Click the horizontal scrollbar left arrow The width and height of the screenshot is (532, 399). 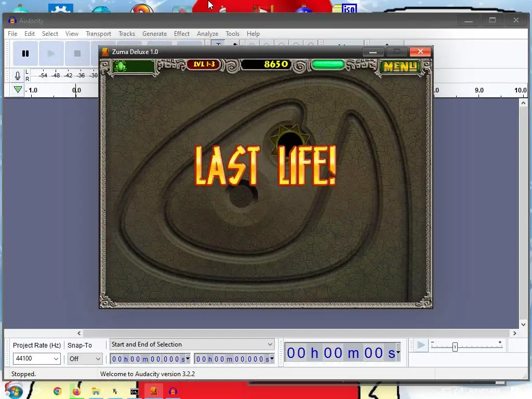click(79, 333)
